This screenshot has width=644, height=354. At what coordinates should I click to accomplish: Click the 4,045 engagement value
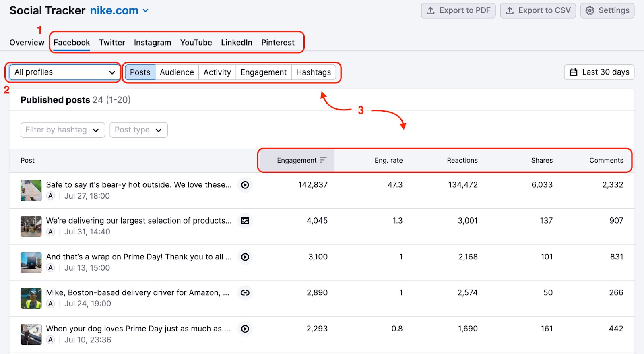(x=317, y=221)
